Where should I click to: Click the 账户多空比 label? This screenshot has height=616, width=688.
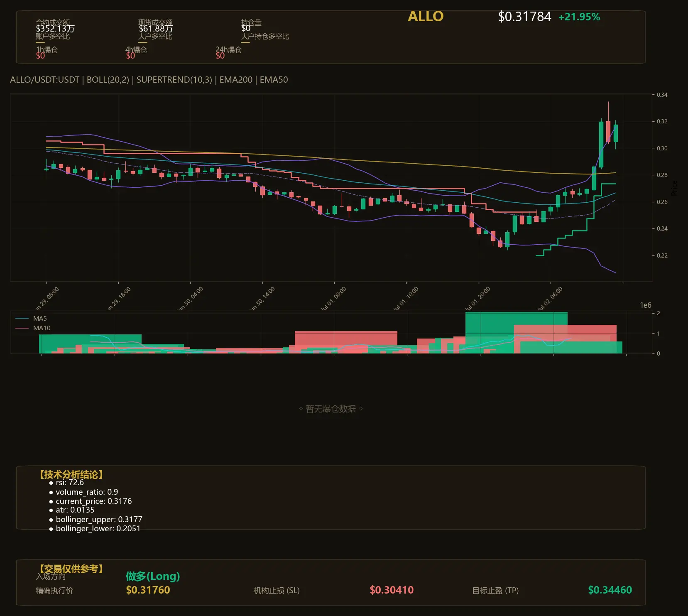pyautogui.click(x=53, y=36)
